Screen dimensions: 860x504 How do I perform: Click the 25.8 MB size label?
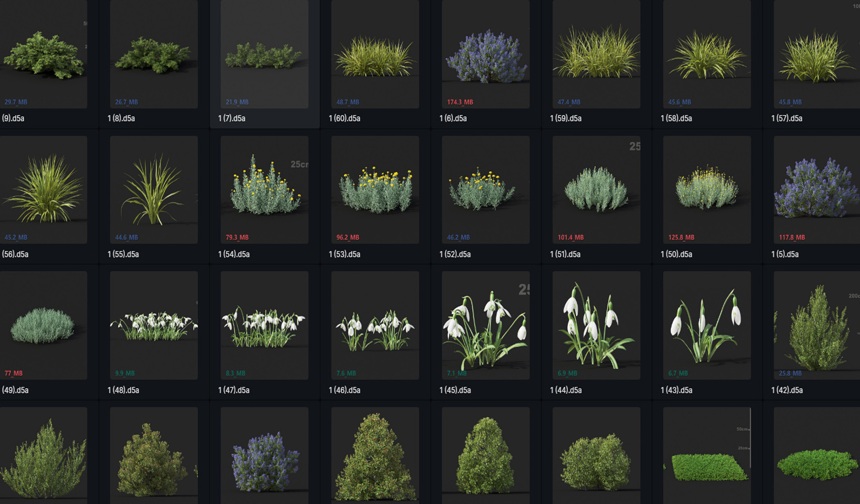790,373
